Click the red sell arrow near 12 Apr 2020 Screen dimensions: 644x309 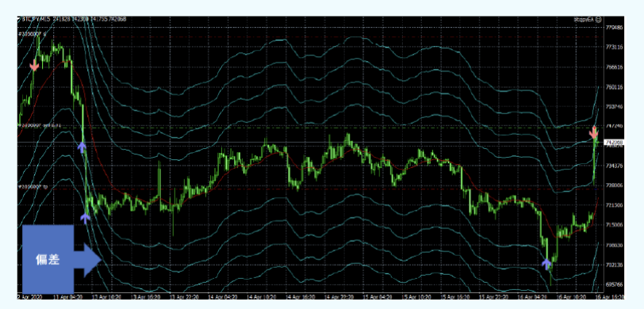(34, 66)
